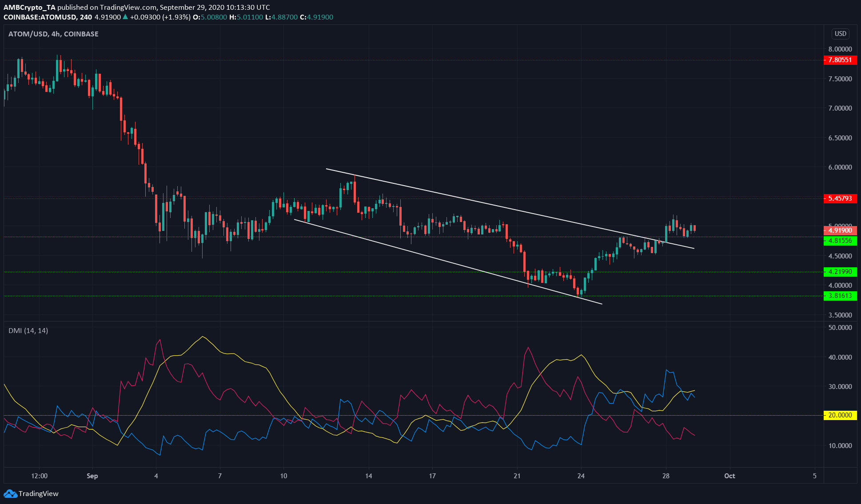The height and width of the screenshot is (504, 861).
Task: Click the low price value 4.88700
Action: point(285,17)
